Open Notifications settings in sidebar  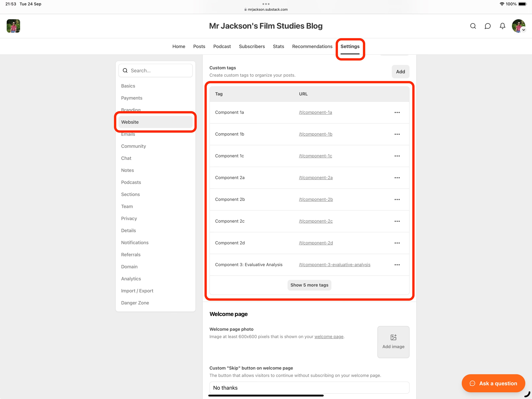pos(155,243)
